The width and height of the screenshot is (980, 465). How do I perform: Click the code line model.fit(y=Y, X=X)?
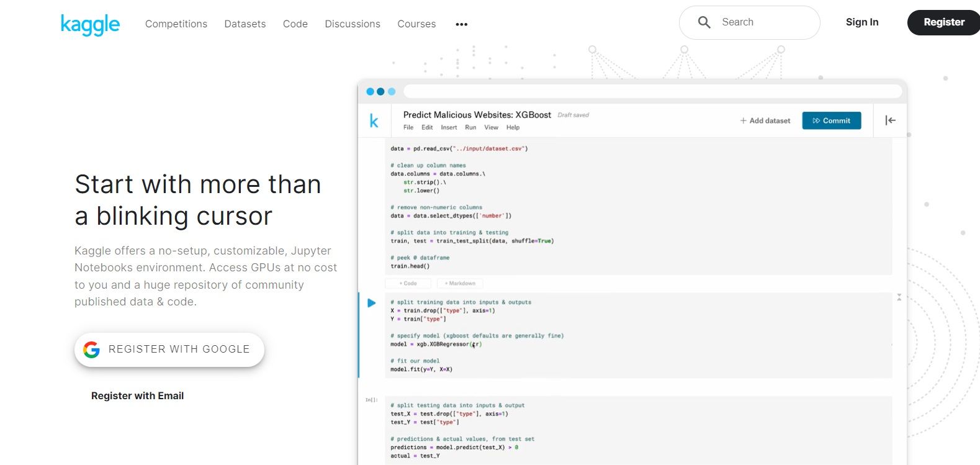pyautogui.click(x=421, y=369)
